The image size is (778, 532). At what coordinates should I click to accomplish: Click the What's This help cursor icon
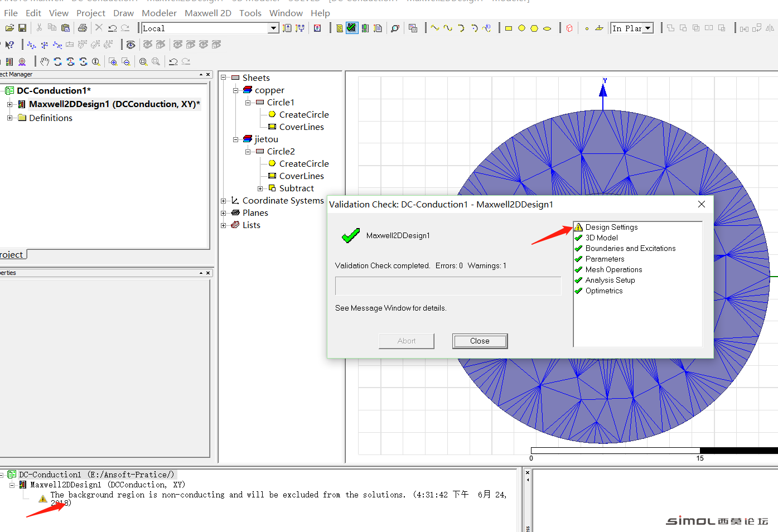coord(9,45)
